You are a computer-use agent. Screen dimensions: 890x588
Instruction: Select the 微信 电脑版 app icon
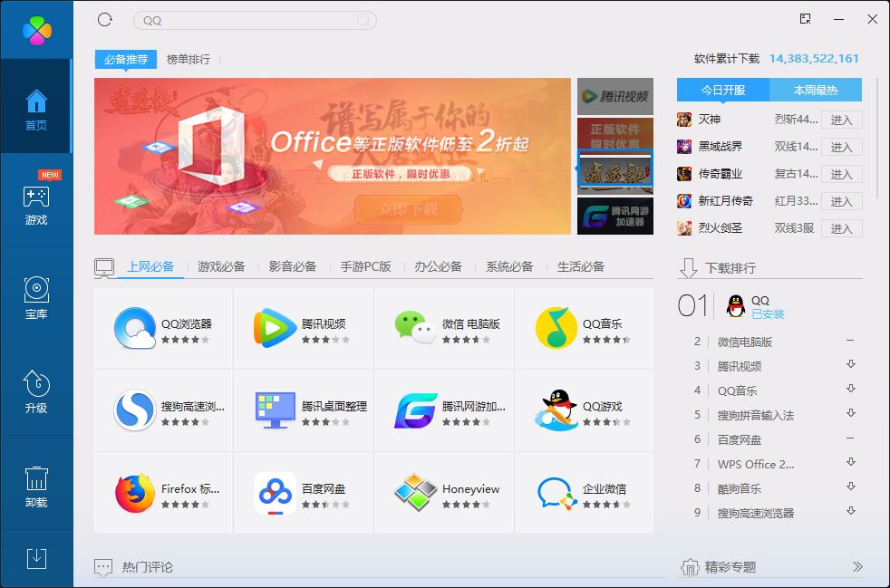(x=415, y=328)
